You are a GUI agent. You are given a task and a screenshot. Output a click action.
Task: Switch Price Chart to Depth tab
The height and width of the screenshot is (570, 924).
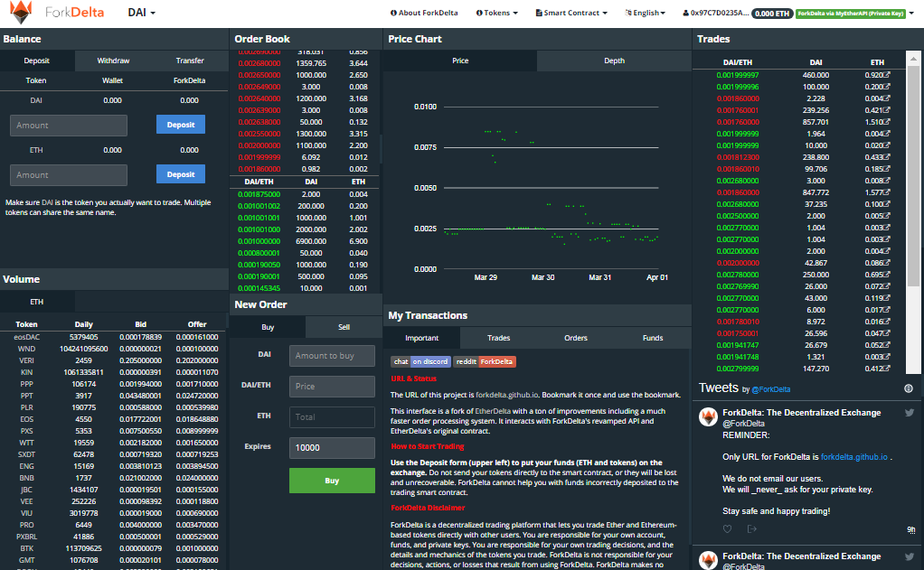614,61
